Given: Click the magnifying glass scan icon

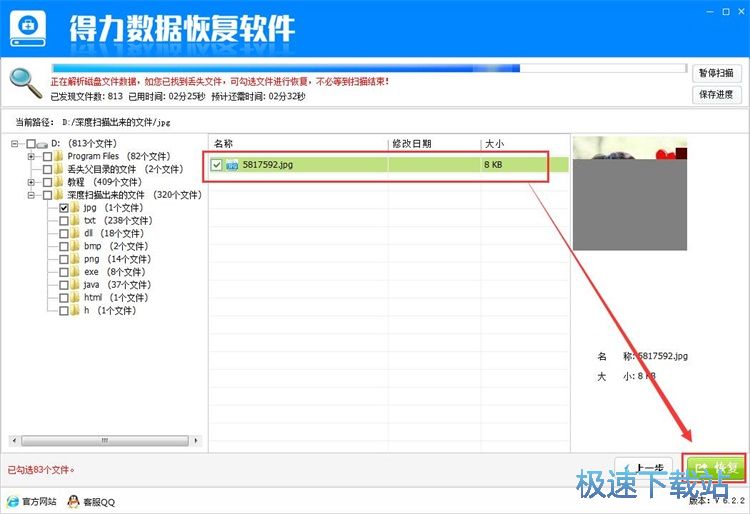Looking at the screenshot, I should click(26, 82).
